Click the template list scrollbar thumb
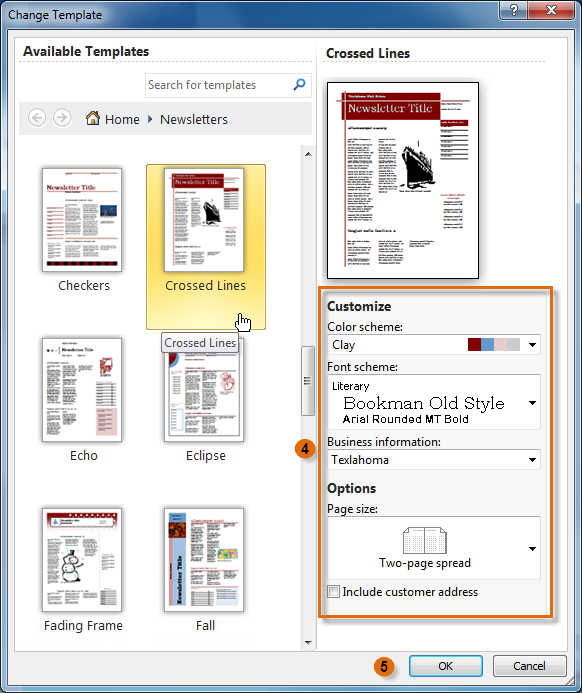The height and width of the screenshot is (693, 582). (308, 381)
